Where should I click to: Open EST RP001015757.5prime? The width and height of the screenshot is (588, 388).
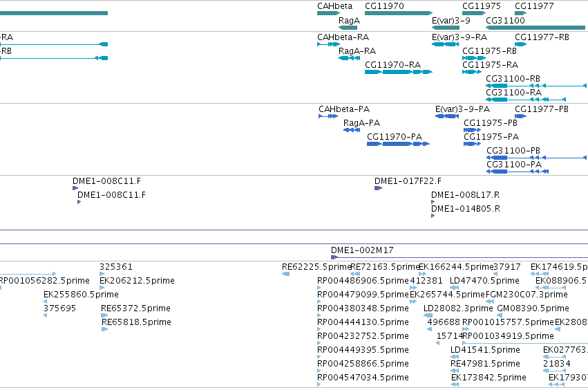pyautogui.click(x=466, y=329)
